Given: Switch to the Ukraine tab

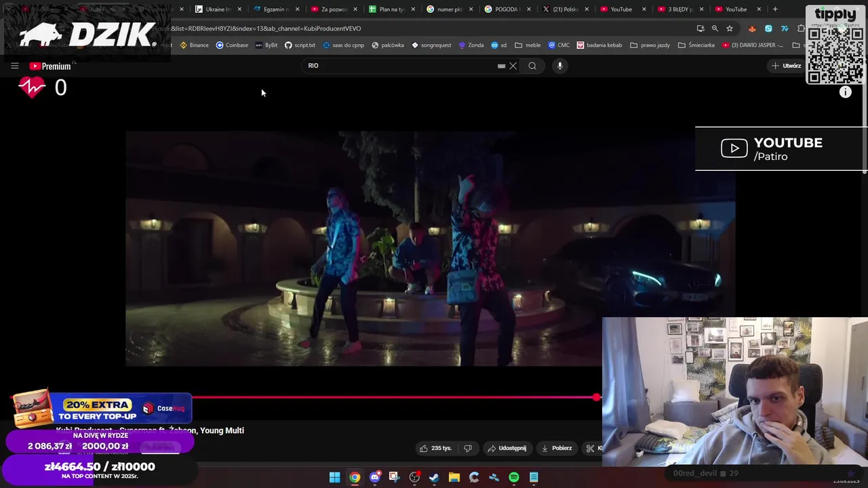Looking at the screenshot, I should [218, 9].
